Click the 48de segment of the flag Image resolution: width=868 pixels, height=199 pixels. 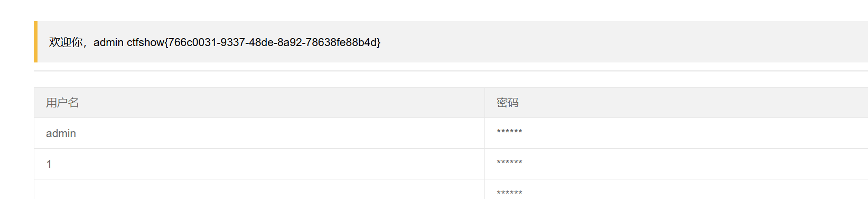pyautogui.click(x=261, y=42)
